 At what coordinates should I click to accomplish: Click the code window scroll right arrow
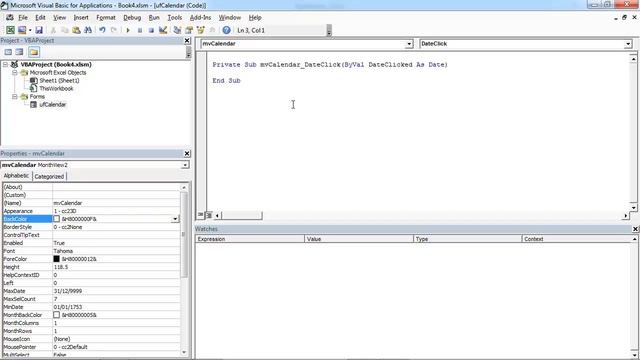pos(626,216)
